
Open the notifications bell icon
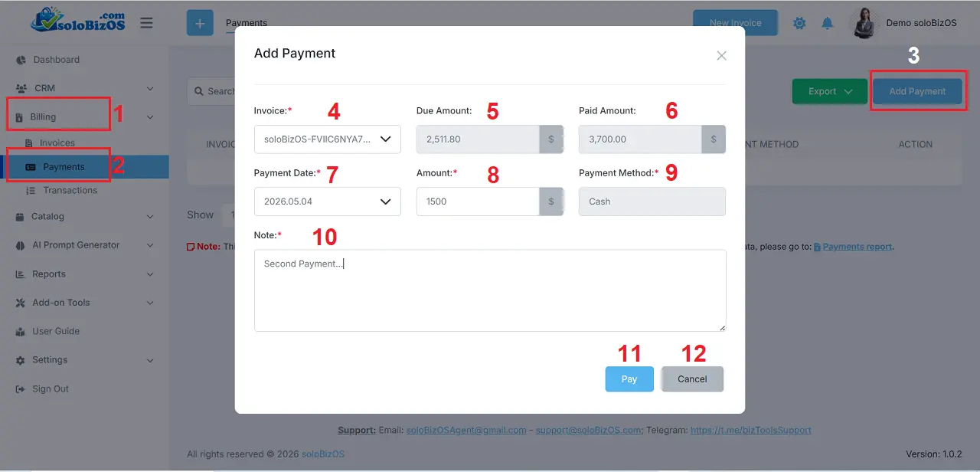pyautogui.click(x=827, y=23)
